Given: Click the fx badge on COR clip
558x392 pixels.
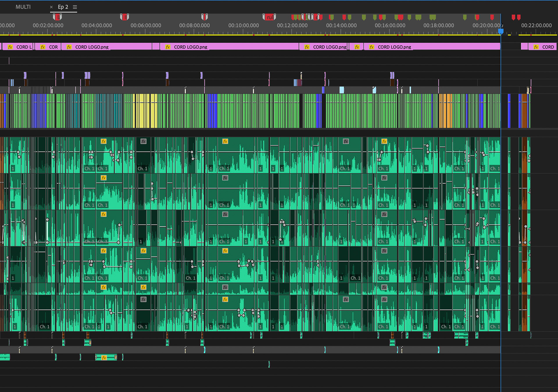Looking at the screenshot, I should 43,47.
